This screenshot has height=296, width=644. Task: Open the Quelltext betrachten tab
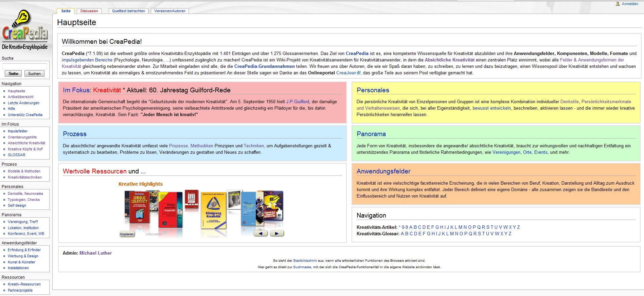point(128,11)
